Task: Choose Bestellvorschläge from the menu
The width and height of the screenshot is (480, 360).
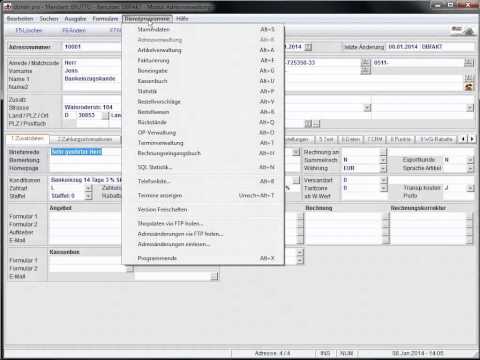Action: click(x=204, y=102)
